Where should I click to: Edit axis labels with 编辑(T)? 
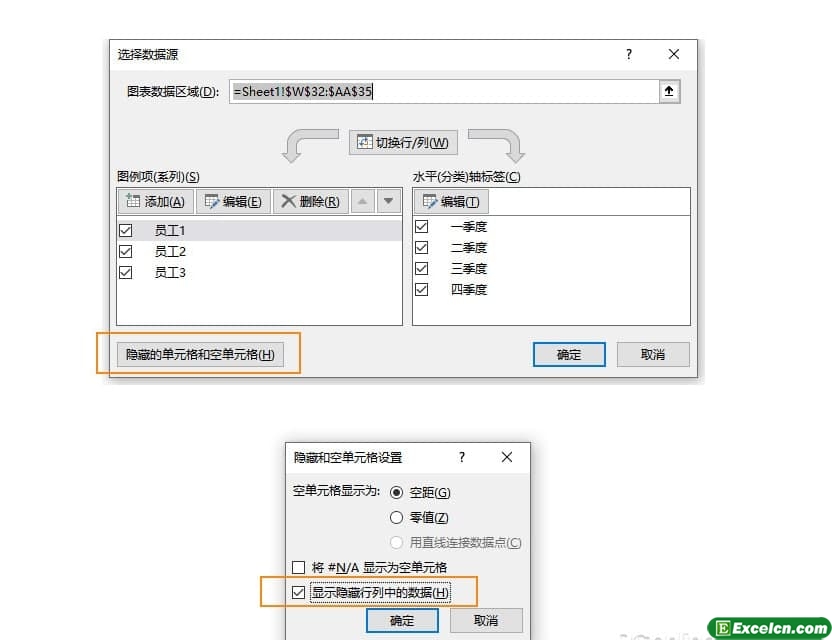point(451,202)
